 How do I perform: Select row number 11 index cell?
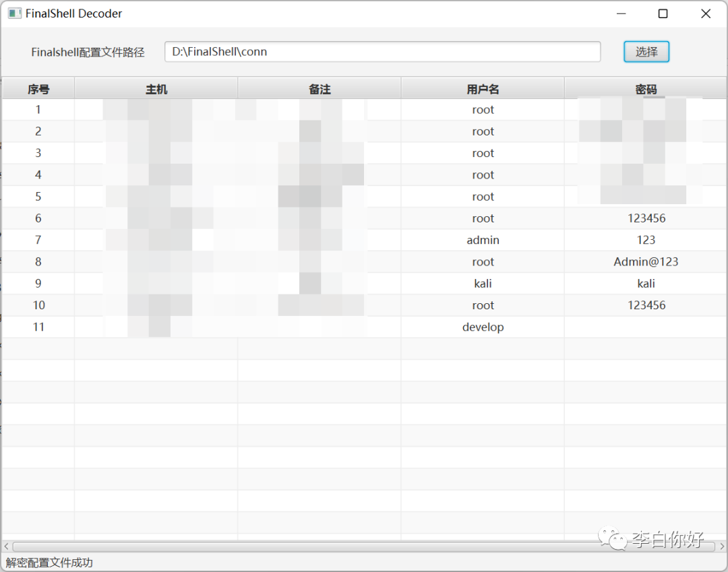pyautogui.click(x=38, y=327)
